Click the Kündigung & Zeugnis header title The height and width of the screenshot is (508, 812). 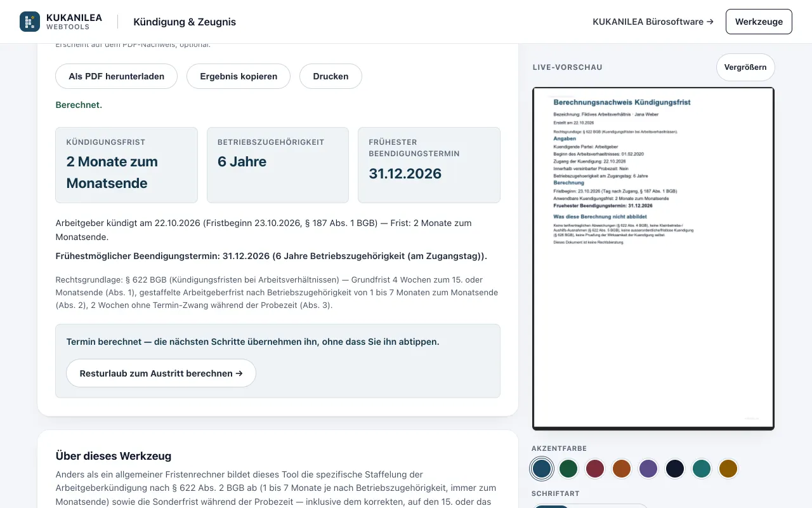tap(185, 22)
